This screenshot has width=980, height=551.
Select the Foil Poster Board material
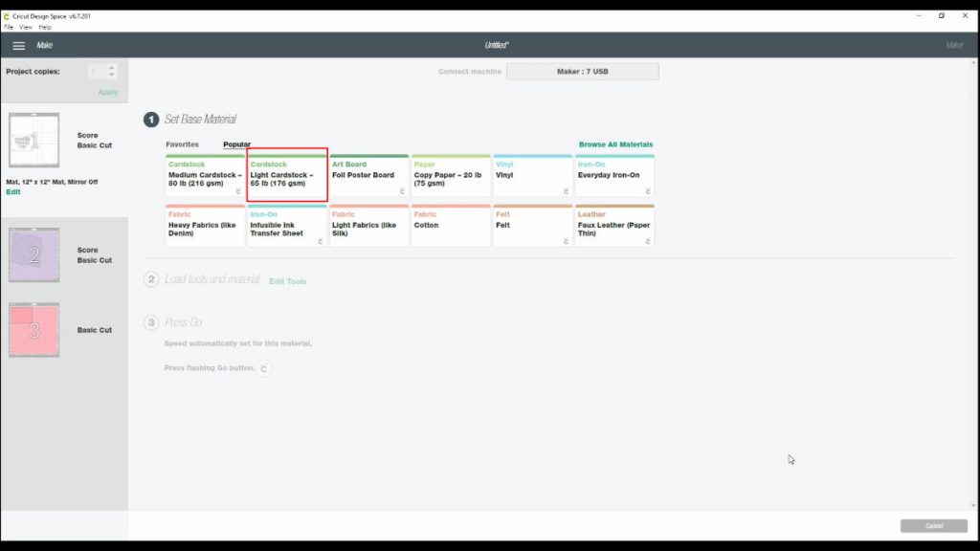pyautogui.click(x=368, y=176)
